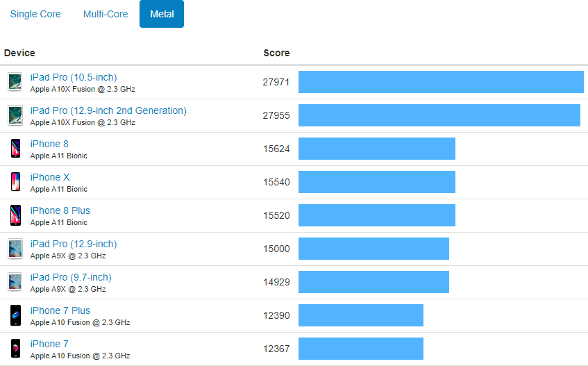Click the iPhone 7 Plus device icon
The height and width of the screenshot is (366, 588).
point(15,315)
